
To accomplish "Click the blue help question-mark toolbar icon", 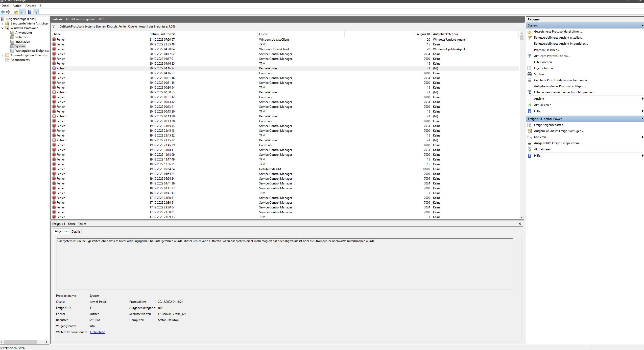I will coord(30,12).
